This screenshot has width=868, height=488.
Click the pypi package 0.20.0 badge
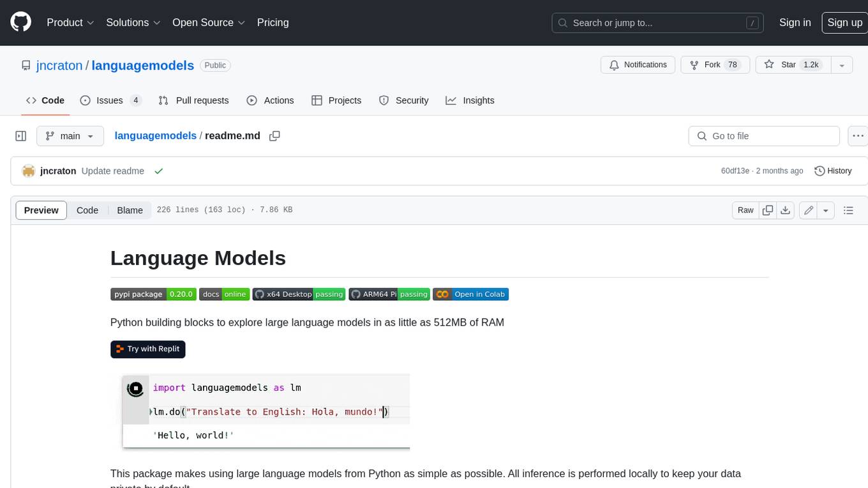point(153,294)
